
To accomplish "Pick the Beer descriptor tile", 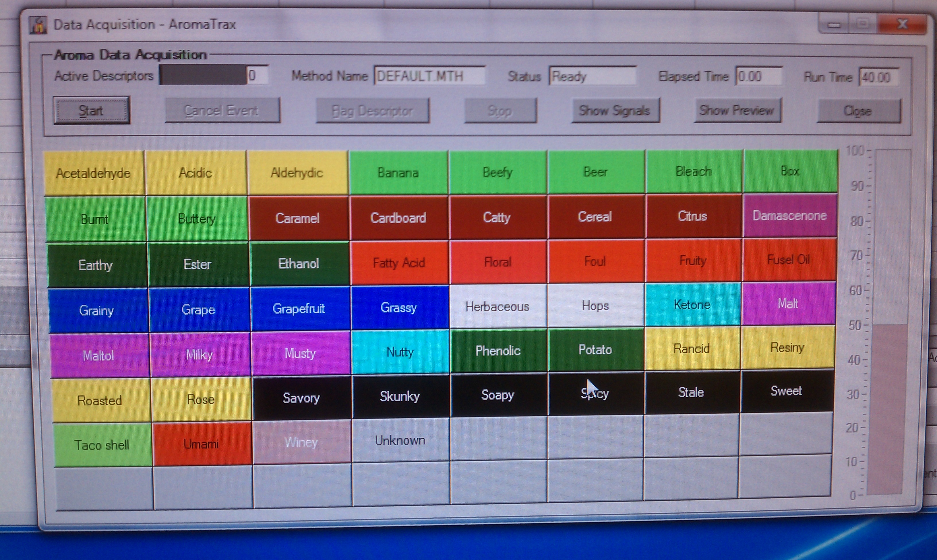I will click(596, 172).
